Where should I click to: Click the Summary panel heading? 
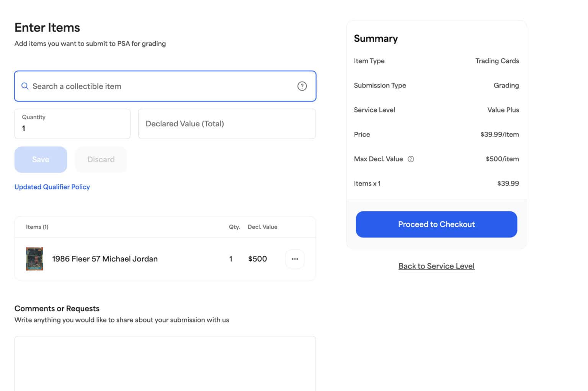(376, 38)
